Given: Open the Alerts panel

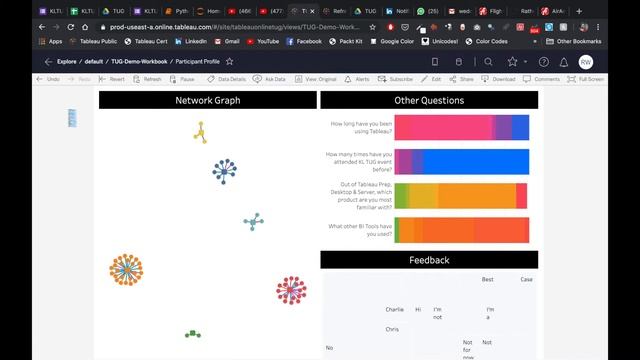Looking at the screenshot, I should pyautogui.click(x=357, y=79).
